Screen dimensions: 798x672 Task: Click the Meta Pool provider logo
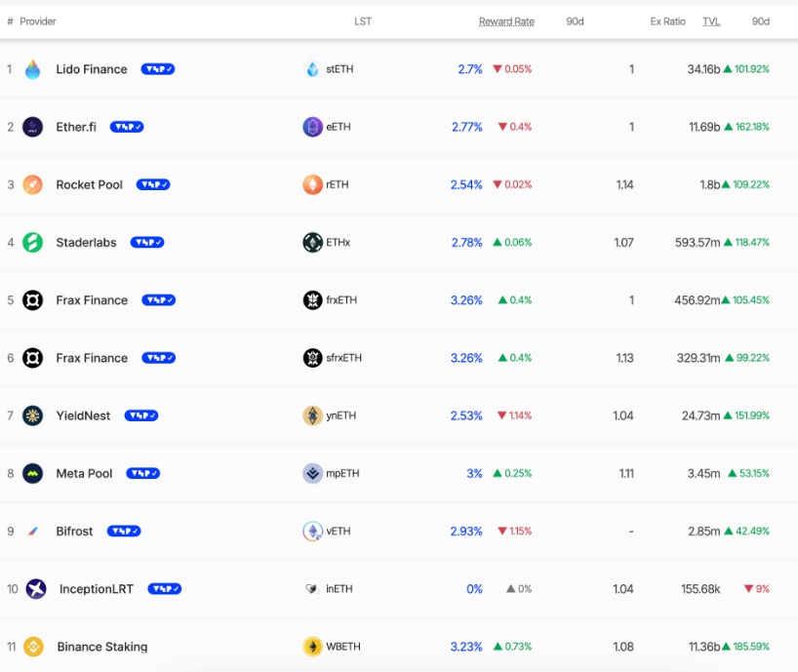coord(32,474)
